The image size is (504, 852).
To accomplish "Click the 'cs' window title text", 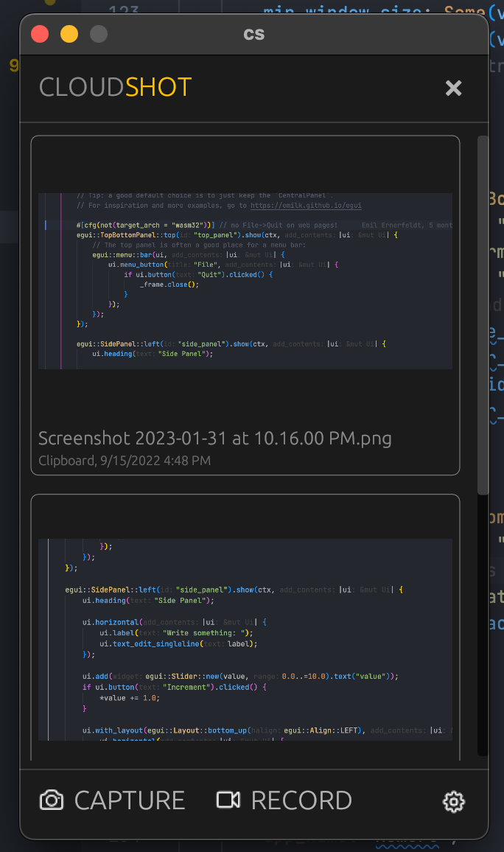I will tap(253, 34).
